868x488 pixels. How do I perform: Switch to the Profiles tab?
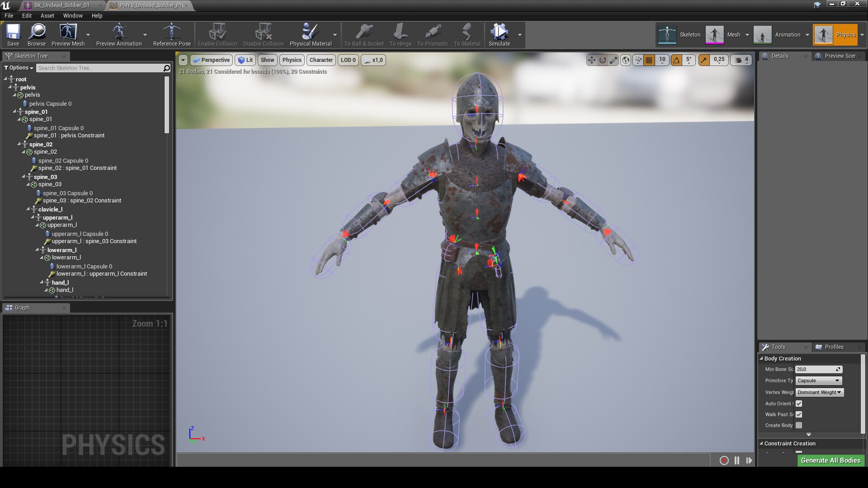[834, 347]
